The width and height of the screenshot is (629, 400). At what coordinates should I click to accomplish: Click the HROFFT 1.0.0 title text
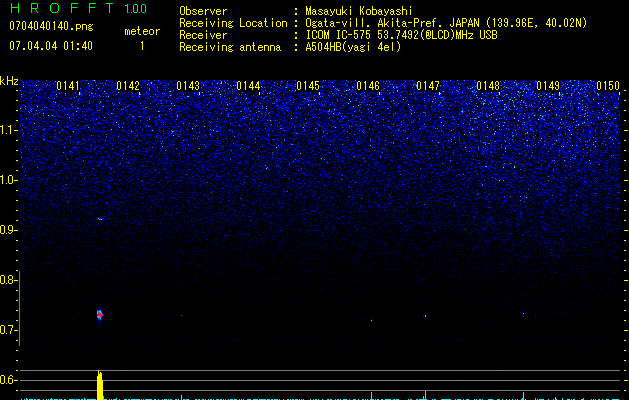[x=78, y=8]
